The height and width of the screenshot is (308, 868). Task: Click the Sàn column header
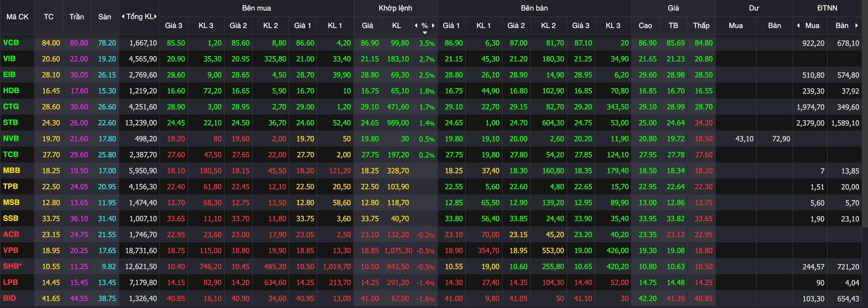[104, 17]
